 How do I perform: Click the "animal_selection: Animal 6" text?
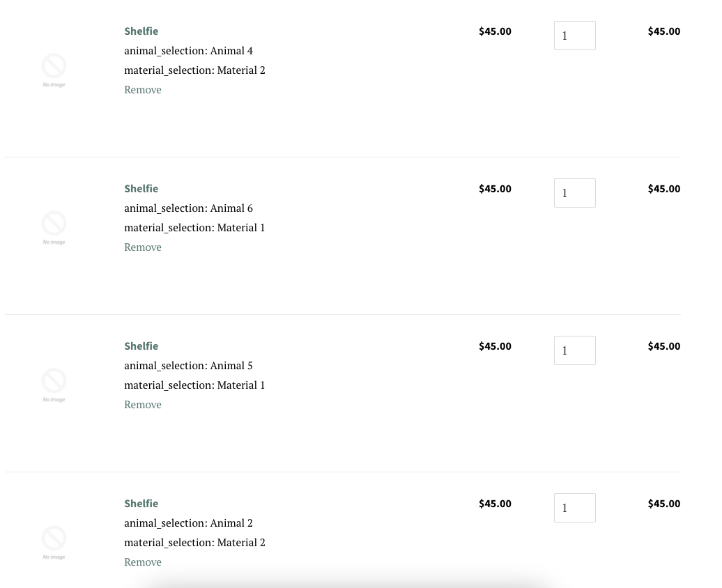(188, 208)
